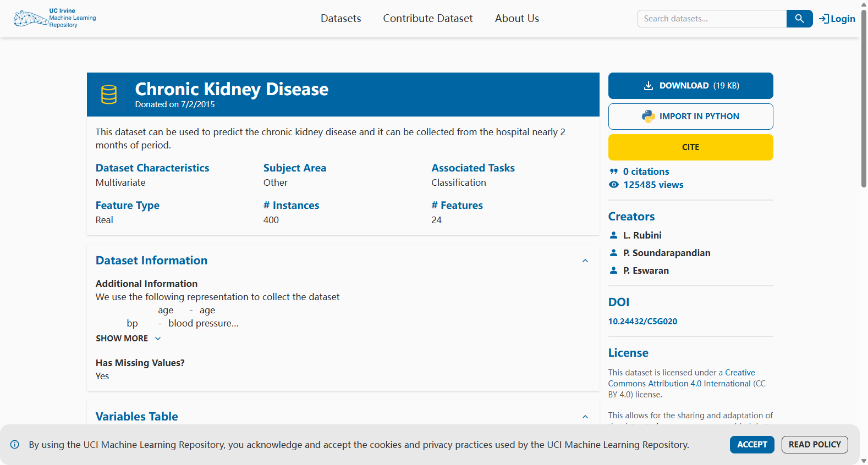The width and height of the screenshot is (868, 465).
Task: Click person icon beside P. Soundarapandian
Action: tap(614, 253)
